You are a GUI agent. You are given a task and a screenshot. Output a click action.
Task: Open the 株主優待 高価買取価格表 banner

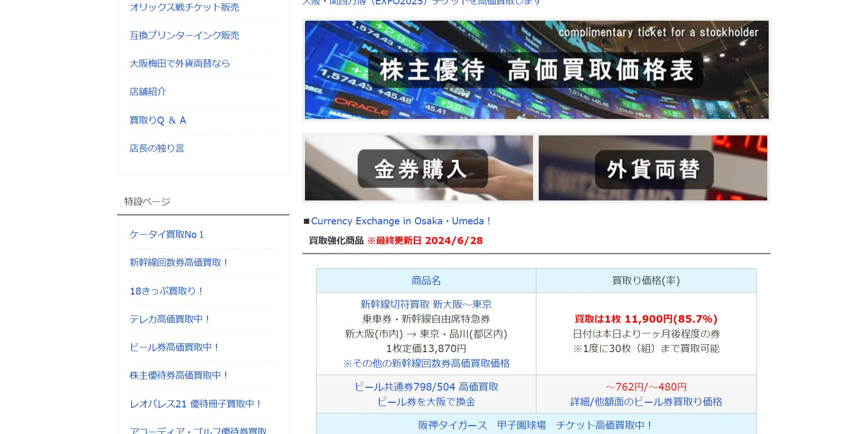pyautogui.click(x=536, y=70)
